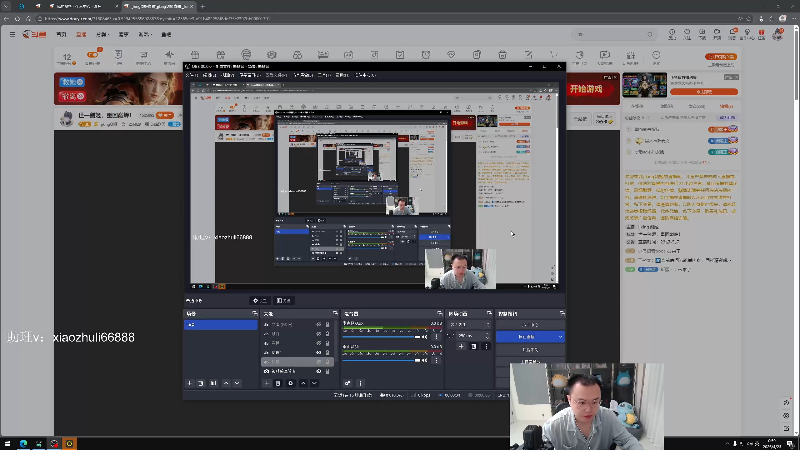This screenshot has width=800, height=450.
Task: Click the alarm clock icon in Douyu toolbar
Action: point(426,55)
